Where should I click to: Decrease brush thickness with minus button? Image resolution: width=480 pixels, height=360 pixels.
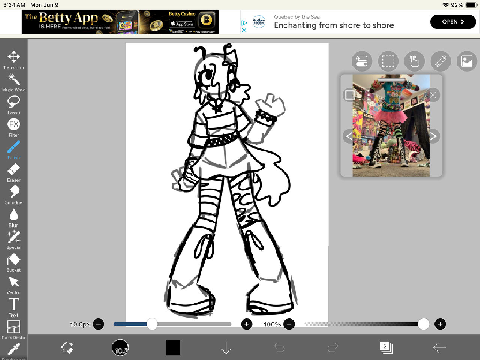tap(98, 324)
